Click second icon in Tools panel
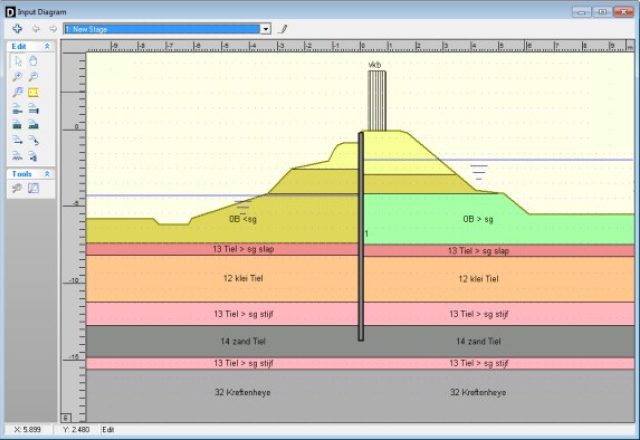The width and height of the screenshot is (640, 440). [x=33, y=188]
